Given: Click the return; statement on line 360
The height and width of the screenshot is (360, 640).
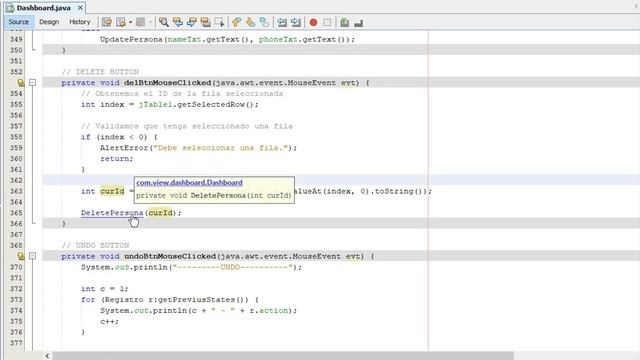Looking at the screenshot, I should click(x=117, y=159).
